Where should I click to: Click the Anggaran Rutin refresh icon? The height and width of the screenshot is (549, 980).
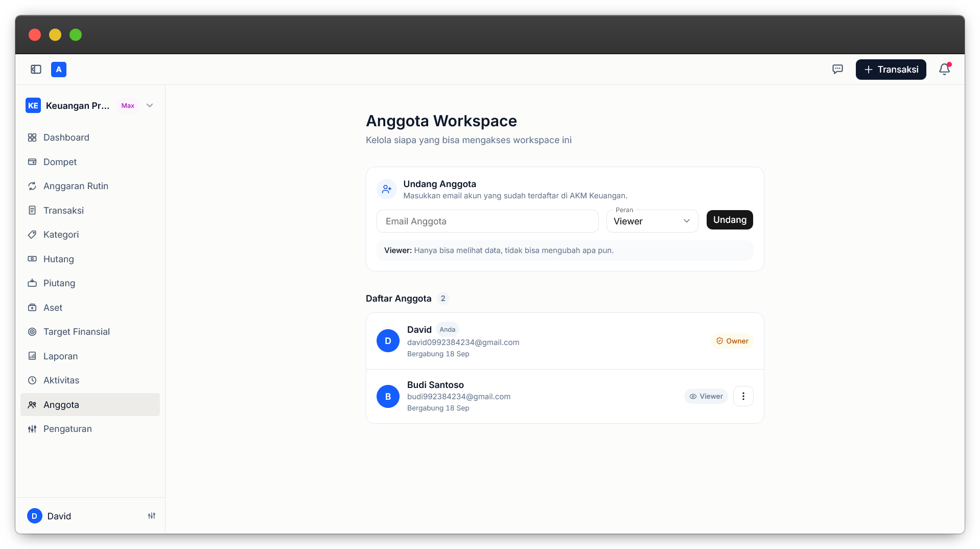click(32, 186)
